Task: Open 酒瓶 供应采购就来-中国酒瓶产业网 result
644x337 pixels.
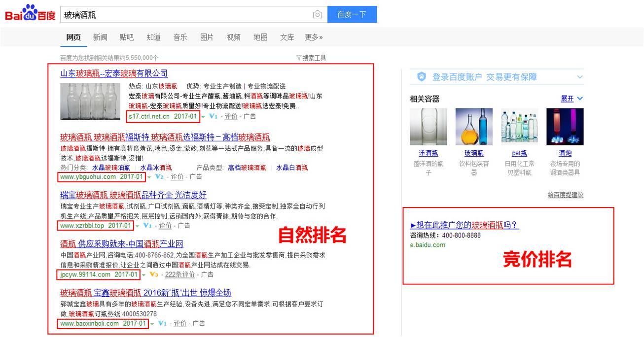Action: [122, 243]
